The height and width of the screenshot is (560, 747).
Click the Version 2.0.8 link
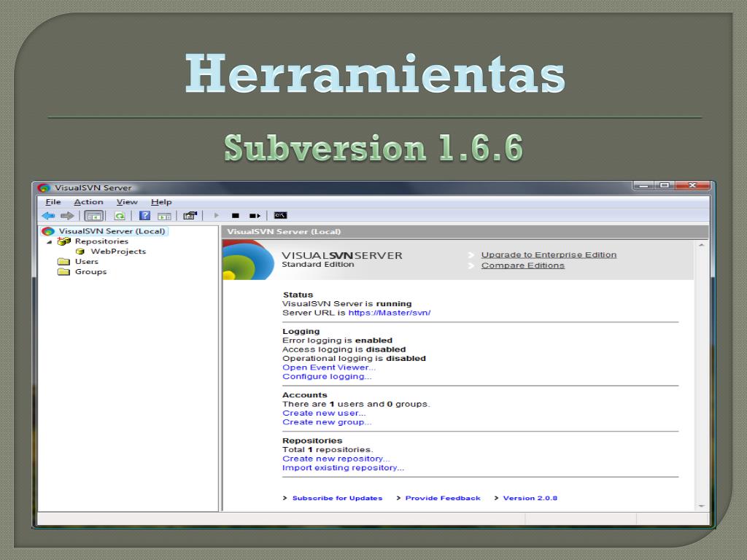pyautogui.click(x=530, y=498)
